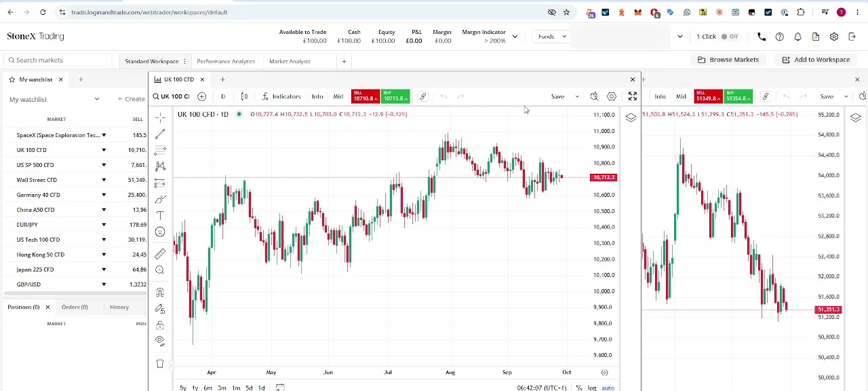
Task: Open the help question mark icon
Action: (780, 37)
